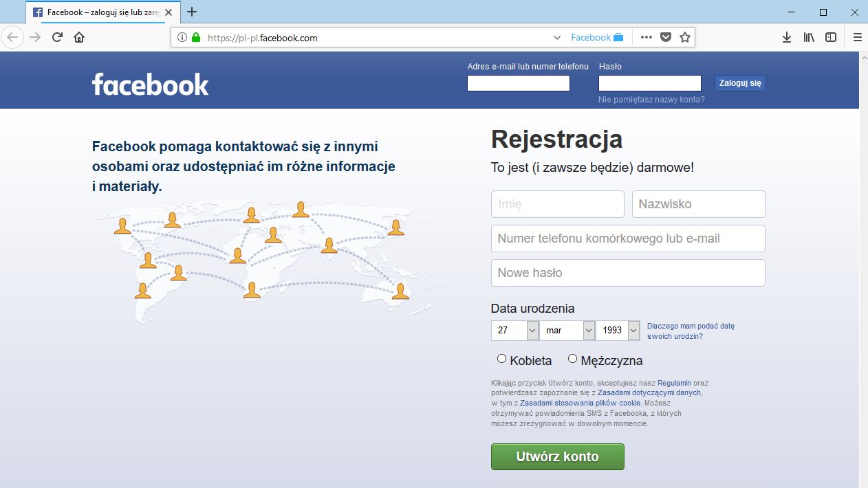The width and height of the screenshot is (868, 488).
Task: Minimize the Firefox window
Action: click(791, 12)
